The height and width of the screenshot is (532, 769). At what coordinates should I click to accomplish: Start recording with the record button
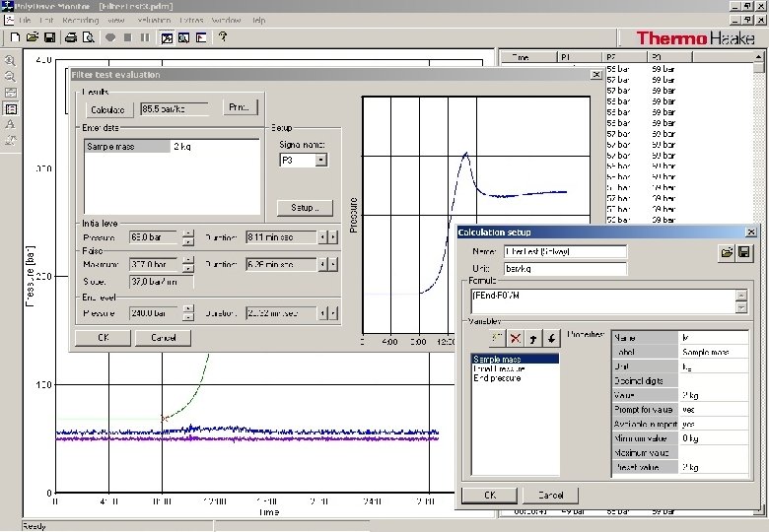pyautogui.click(x=110, y=38)
